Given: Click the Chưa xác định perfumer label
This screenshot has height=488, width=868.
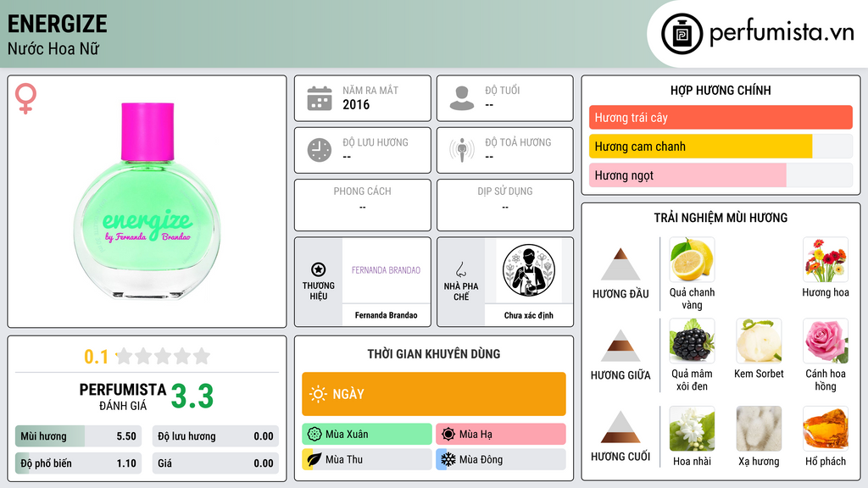Looking at the screenshot, I should click(x=529, y=315).
